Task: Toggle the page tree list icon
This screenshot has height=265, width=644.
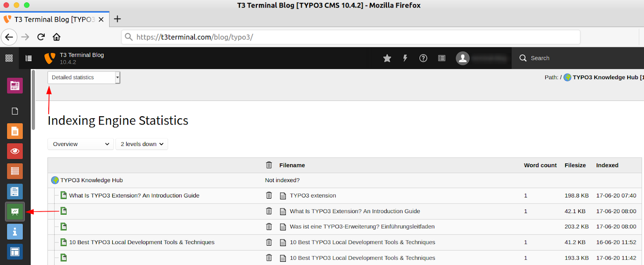Action: coord(29,58)
